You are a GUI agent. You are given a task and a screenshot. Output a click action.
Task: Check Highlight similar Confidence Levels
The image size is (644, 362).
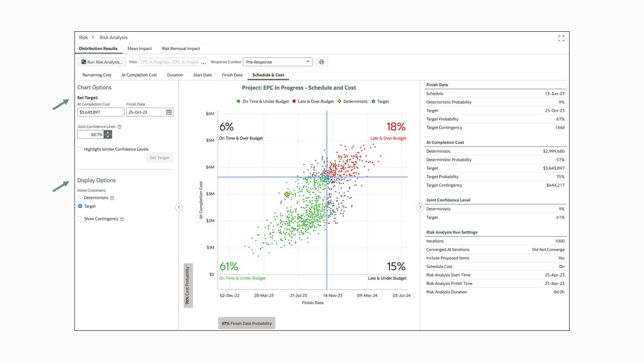tap(79, 149)
